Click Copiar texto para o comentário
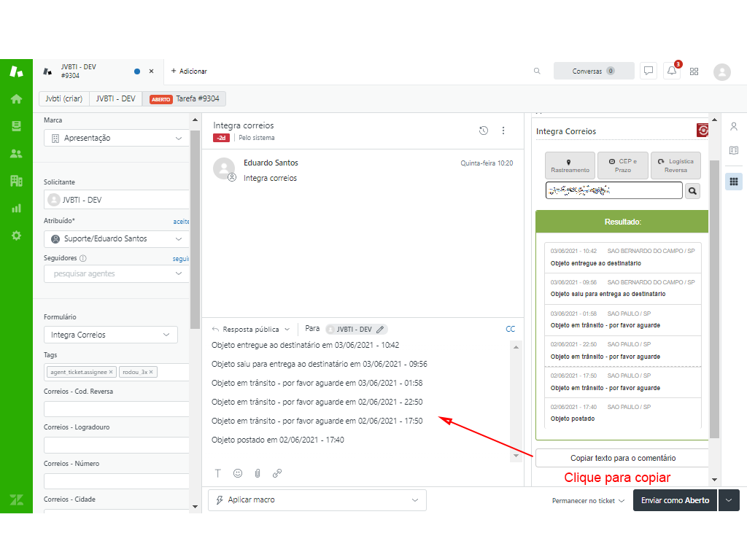 tap(622, 458)
